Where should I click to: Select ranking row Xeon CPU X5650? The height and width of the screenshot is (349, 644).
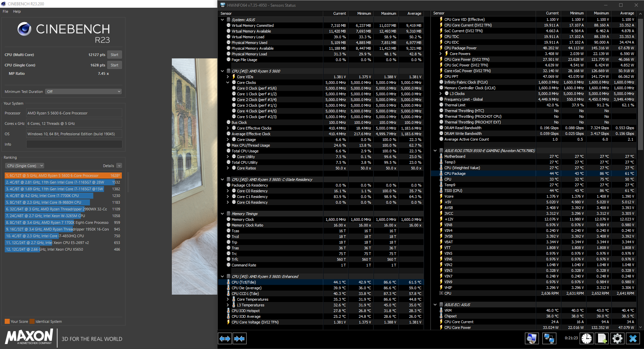63,249
